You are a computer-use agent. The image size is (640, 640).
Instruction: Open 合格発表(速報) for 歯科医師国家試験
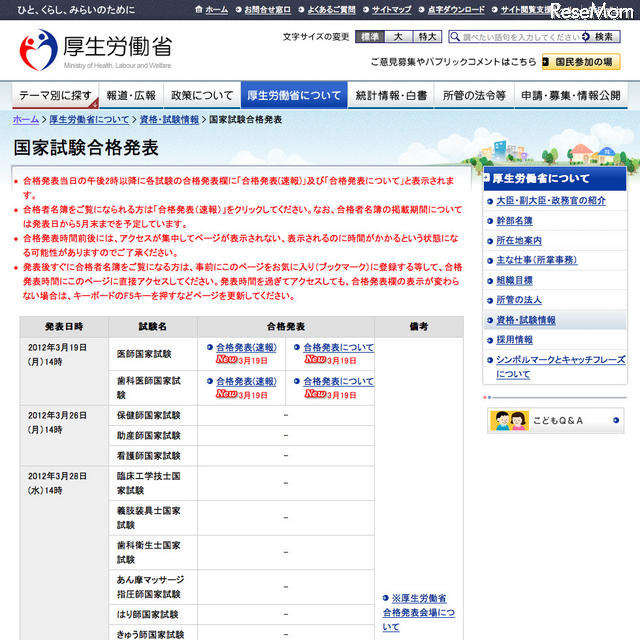(246, 381)
